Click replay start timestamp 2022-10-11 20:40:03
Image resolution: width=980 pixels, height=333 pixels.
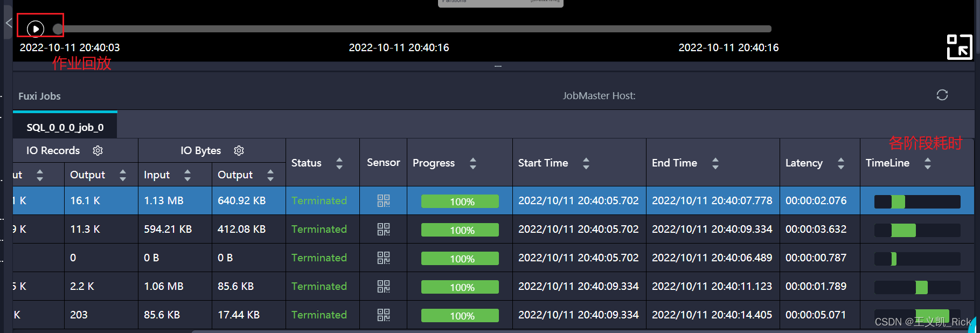(x=70, y=47)
